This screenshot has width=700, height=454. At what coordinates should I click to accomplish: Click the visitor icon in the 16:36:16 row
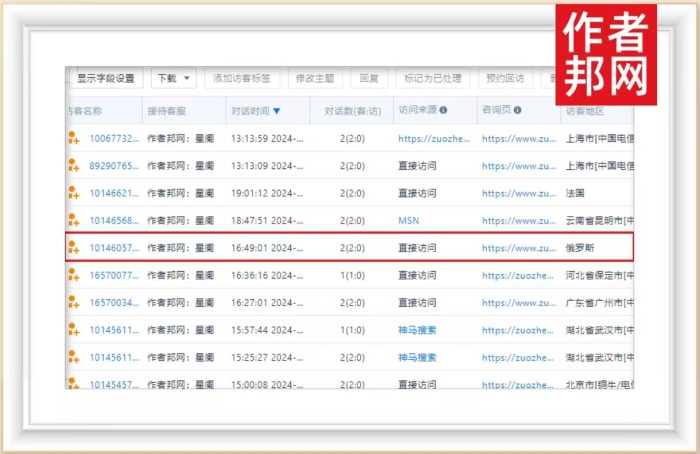[73, 274]
